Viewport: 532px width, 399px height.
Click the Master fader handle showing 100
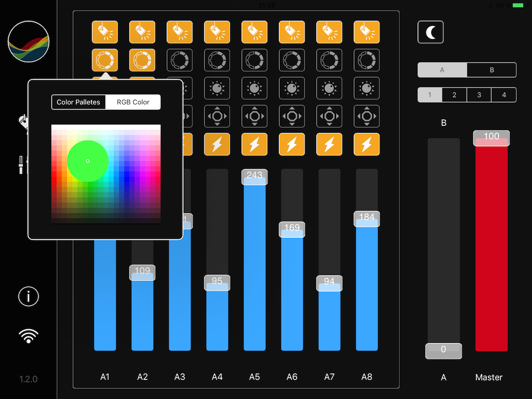click(x=491, y=138)
